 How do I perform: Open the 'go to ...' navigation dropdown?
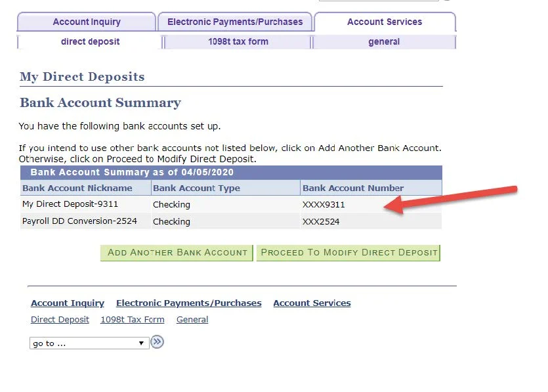pyautogui.click(x=89, y=343)
